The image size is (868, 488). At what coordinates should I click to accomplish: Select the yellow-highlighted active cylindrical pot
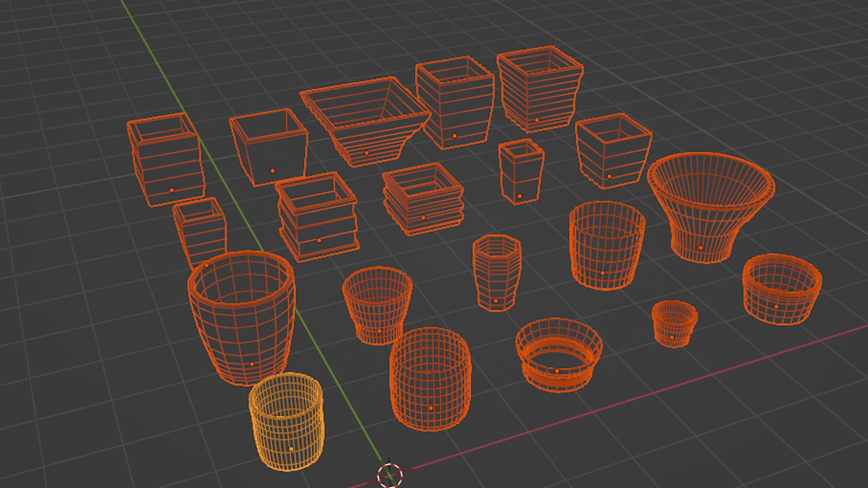(x=286, y=422)
